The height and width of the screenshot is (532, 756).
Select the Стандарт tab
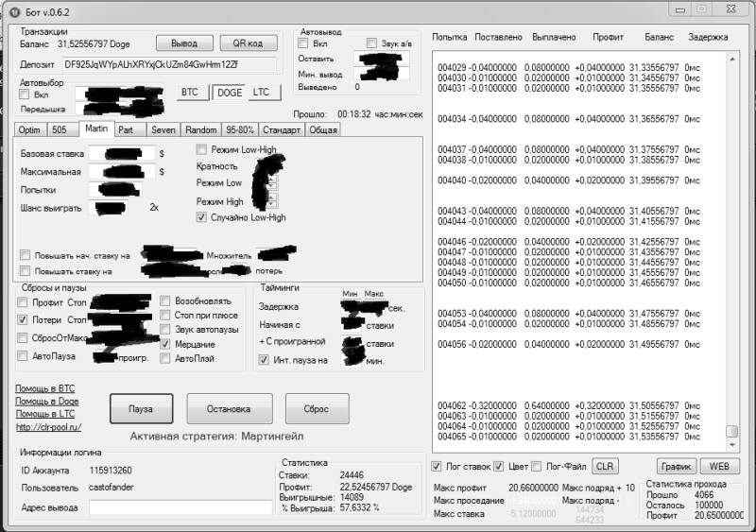pyautogui.click(x=281, y=129)
